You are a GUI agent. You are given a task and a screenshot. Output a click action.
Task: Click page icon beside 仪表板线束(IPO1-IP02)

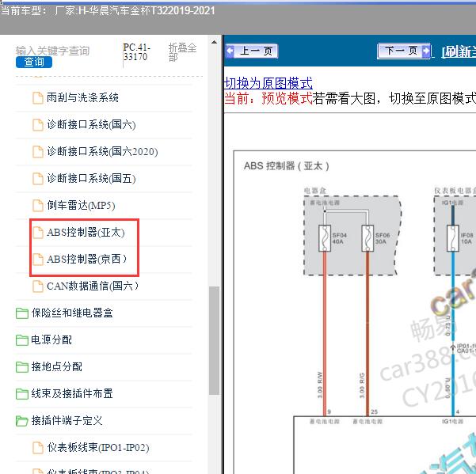coord(38,448)
